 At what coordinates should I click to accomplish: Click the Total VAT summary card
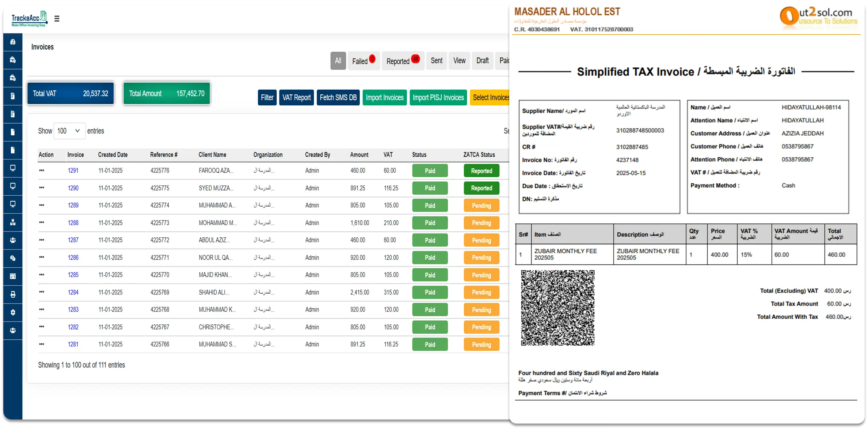coord(71,94)
